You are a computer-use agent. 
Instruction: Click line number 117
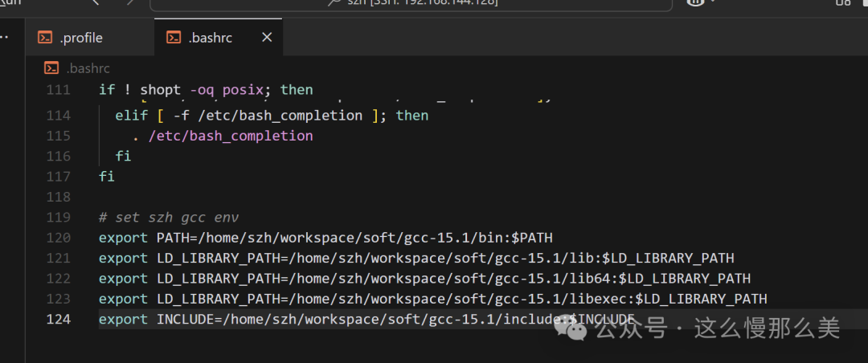tap(58, 177)
